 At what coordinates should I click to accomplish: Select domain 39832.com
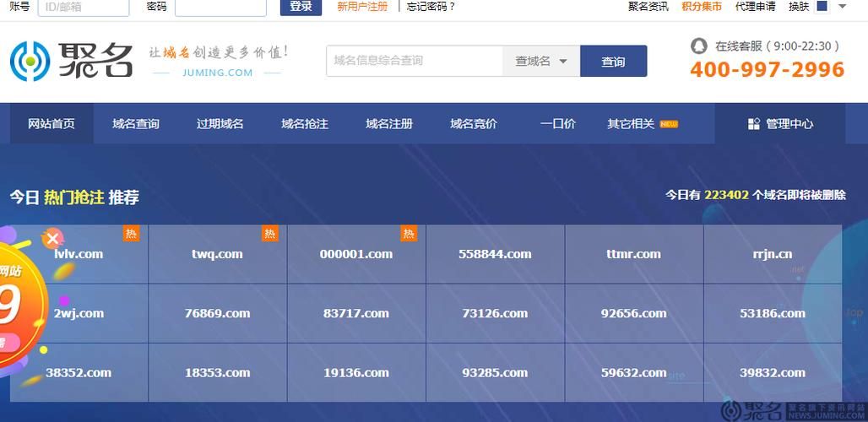pos(773,373)
